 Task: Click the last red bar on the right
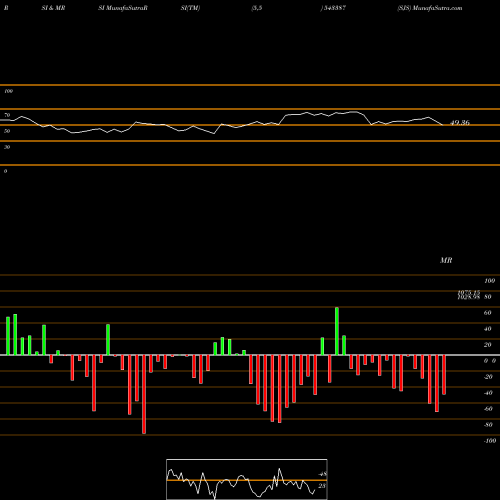(444, 375)
